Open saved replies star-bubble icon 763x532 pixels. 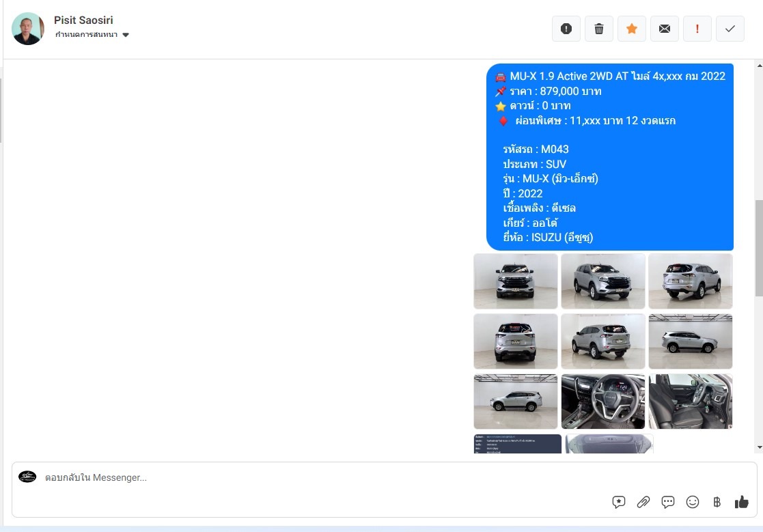click(618, 502)
